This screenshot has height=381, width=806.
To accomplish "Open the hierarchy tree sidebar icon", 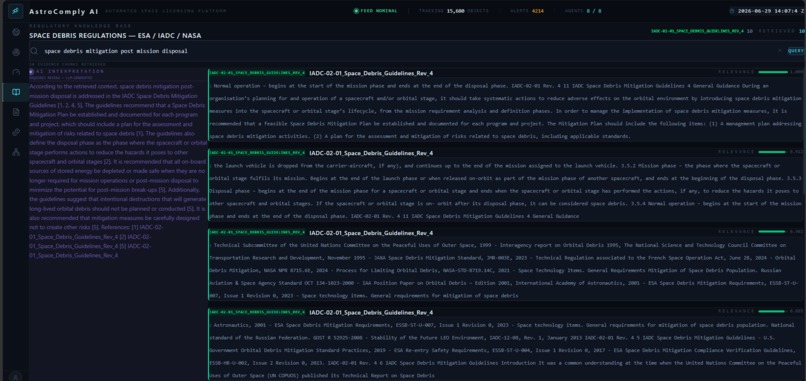I will 16,152.
